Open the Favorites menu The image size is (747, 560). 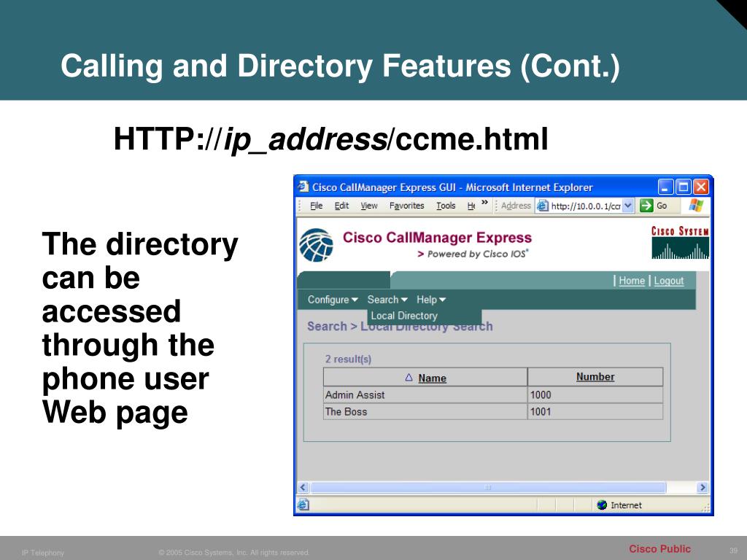[x=406, y=206]
